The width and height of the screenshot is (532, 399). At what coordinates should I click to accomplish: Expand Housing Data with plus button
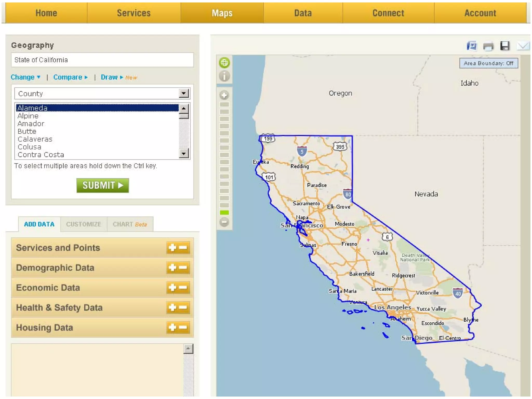(172, 327)
